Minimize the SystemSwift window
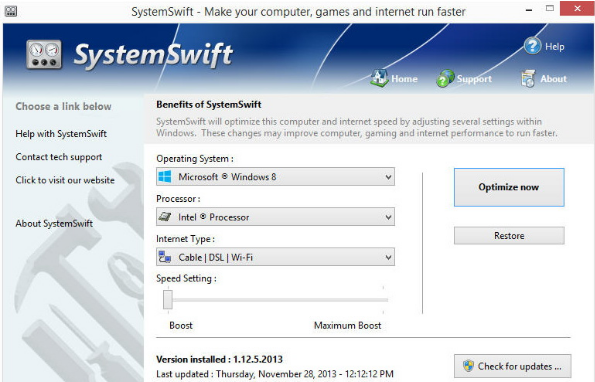 pyautogui.click(x=529, y=9)
